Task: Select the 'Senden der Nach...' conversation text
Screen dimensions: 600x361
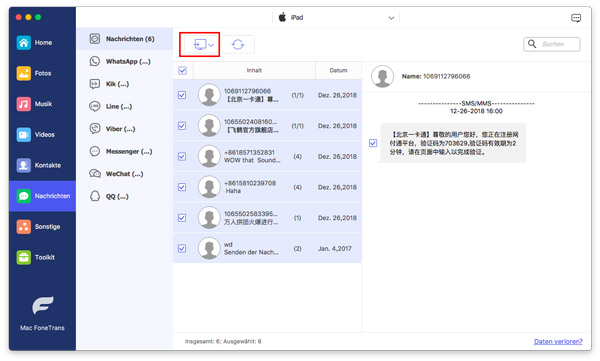Action: tap(251, 252)
